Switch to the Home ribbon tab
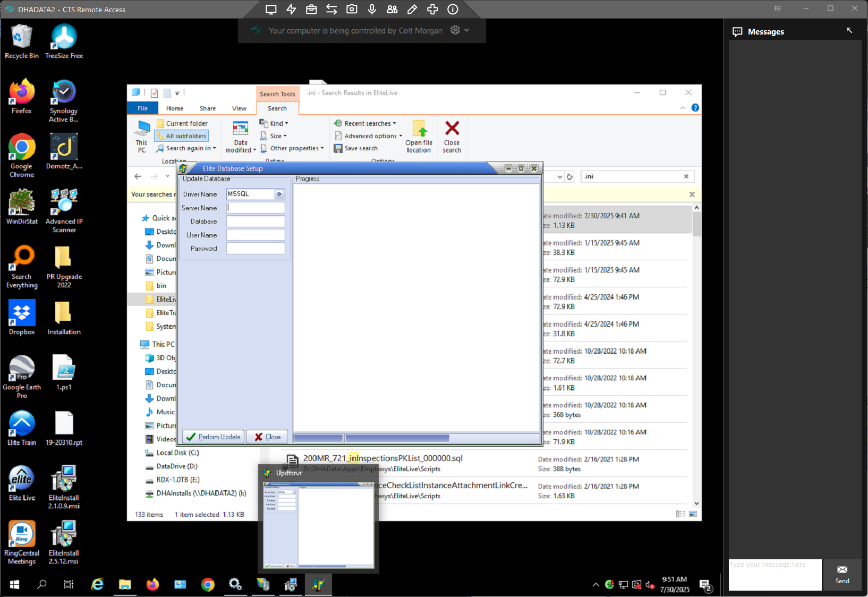Screen dimensions: 868x597 (x=175, y=108)
